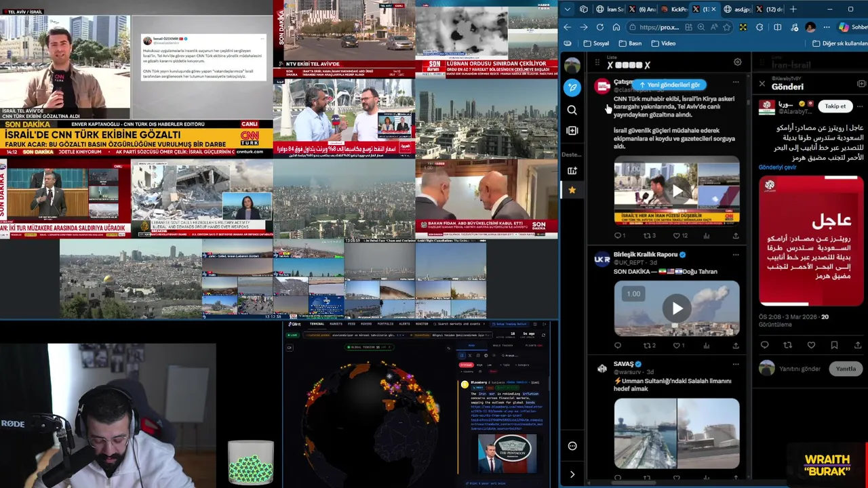Screen dimensions: 868x488
Task: Open three-dot menu on Birleşik Krallık Raporu tweet
Action: (x=736, y=255)
